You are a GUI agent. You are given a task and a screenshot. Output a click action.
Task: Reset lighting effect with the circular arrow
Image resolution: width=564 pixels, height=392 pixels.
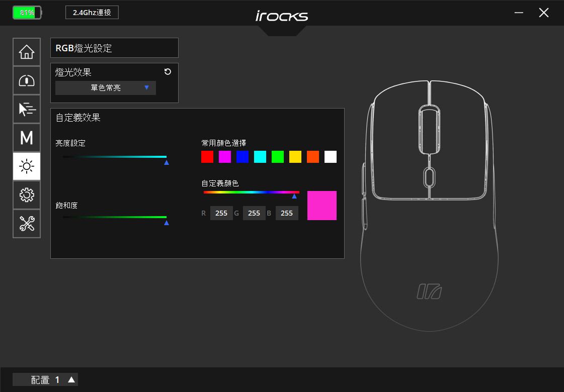tap(168, 71)
